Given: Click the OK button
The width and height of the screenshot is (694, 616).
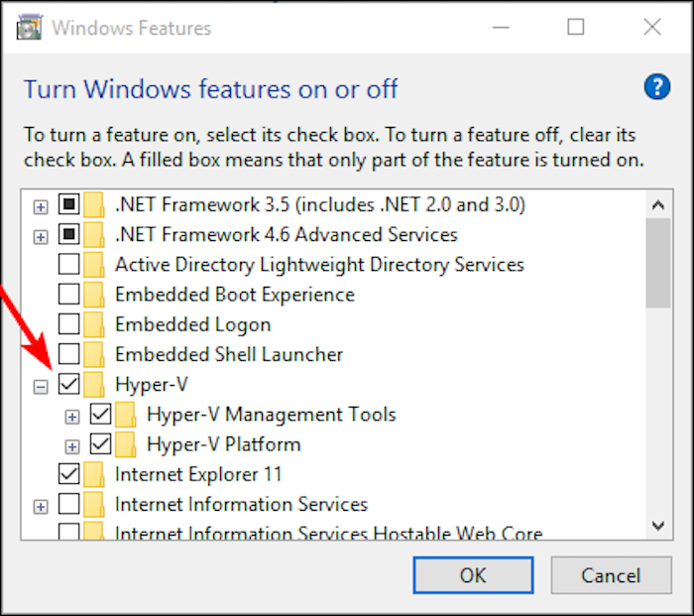Looking at the screenshot, I should point(473,575).
